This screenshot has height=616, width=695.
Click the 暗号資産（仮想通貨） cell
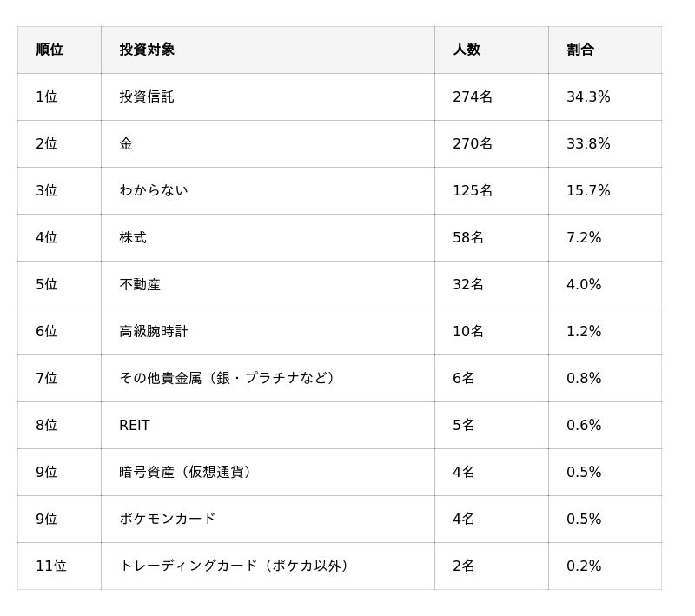pyautogui.click(x=188, y=472)
